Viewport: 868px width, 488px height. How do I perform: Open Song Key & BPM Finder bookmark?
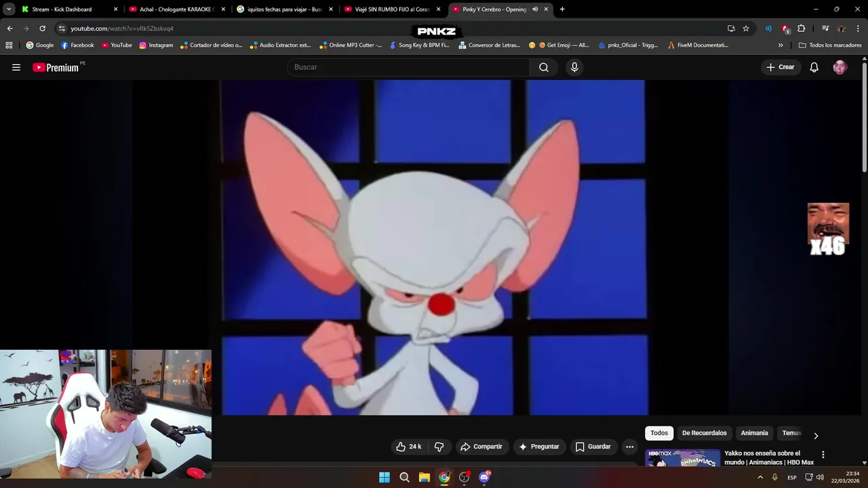tap(418, 45)
